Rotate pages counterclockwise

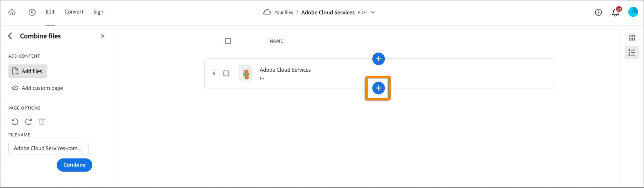(15, 121)
